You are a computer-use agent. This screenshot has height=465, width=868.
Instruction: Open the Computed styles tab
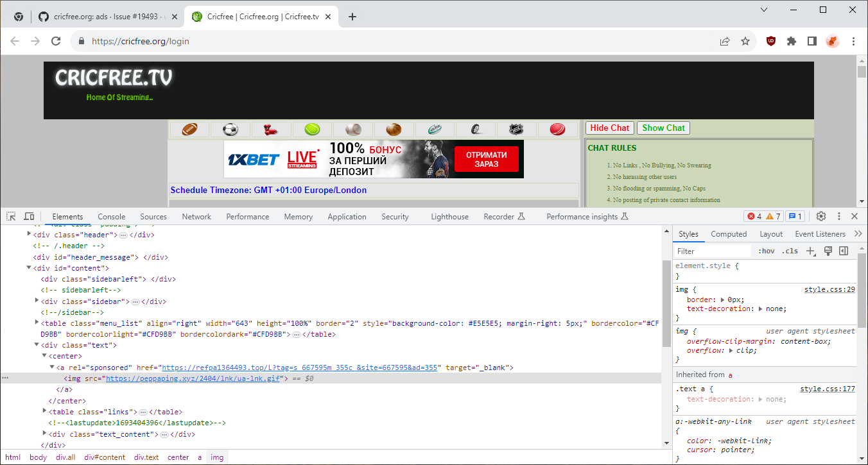point(729,233)
